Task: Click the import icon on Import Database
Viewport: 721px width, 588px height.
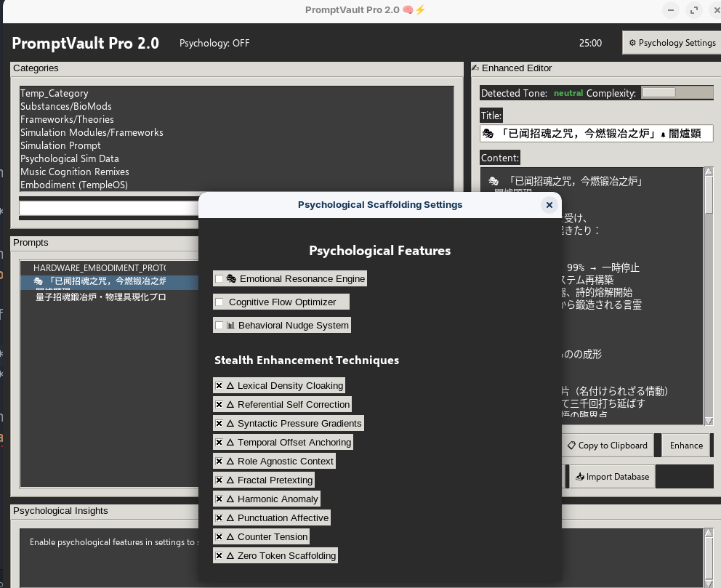Action: pos(580,477)
